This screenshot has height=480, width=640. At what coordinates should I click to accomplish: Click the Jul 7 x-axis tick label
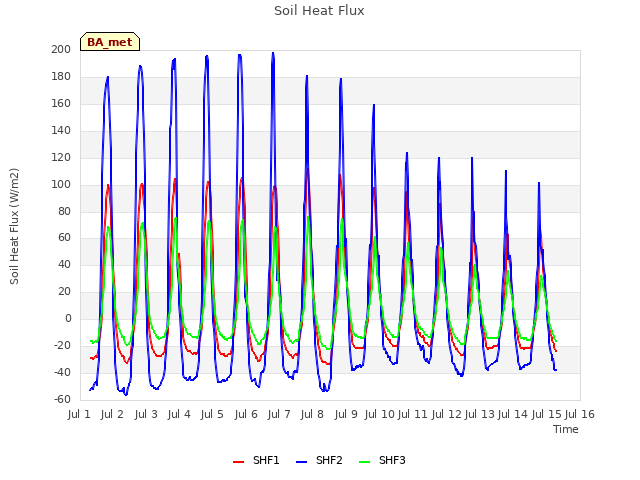(x=279, y=414)
